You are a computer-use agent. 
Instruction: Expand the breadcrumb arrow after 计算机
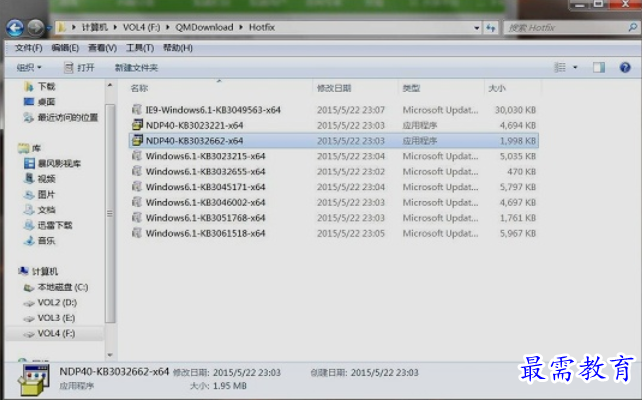click(x=115, y=27)
